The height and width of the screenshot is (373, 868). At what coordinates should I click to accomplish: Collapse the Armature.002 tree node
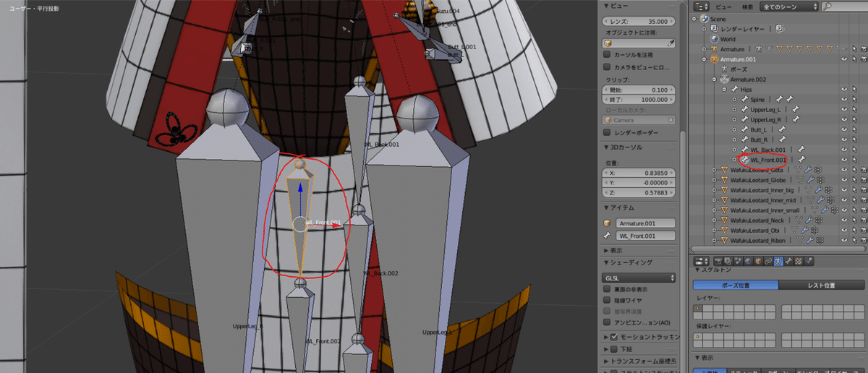[714, 80]
